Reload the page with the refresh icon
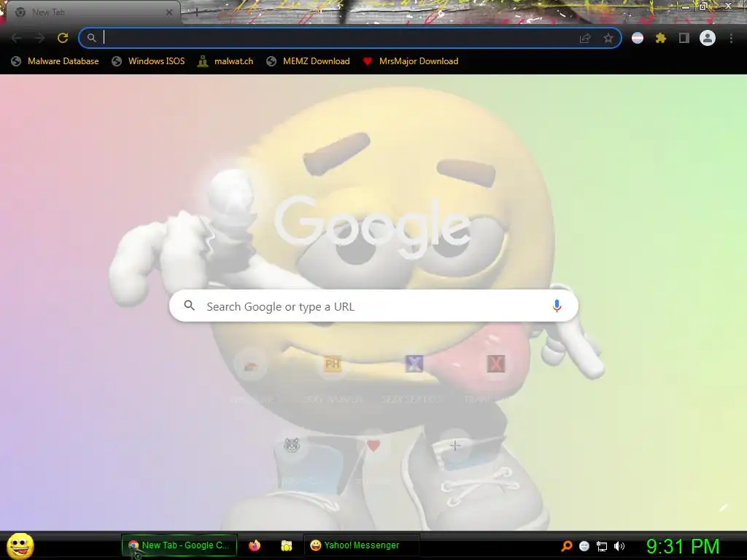The height and width of the screenshot is (560, 747). point(63,38)
